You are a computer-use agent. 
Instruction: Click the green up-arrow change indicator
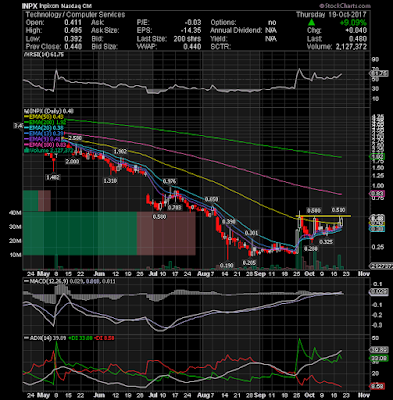pyautogui.click(x=311, y=23)
